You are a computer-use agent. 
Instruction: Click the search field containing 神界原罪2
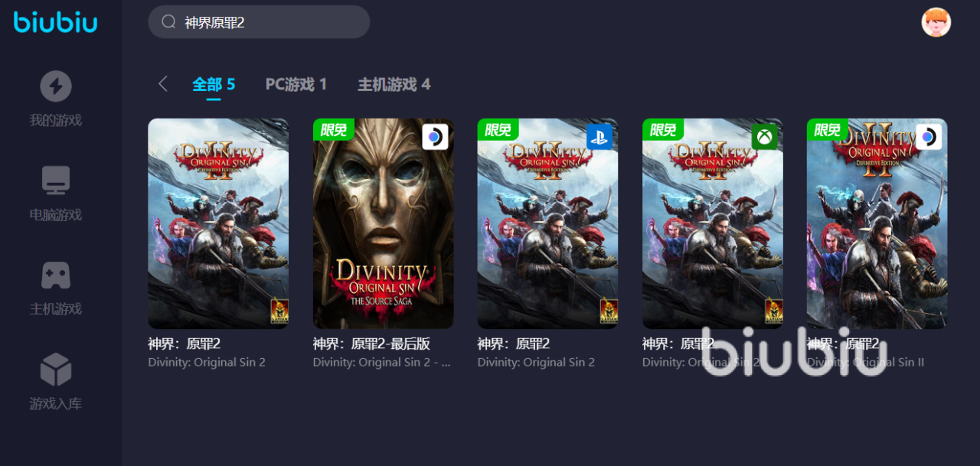(259, 22)
